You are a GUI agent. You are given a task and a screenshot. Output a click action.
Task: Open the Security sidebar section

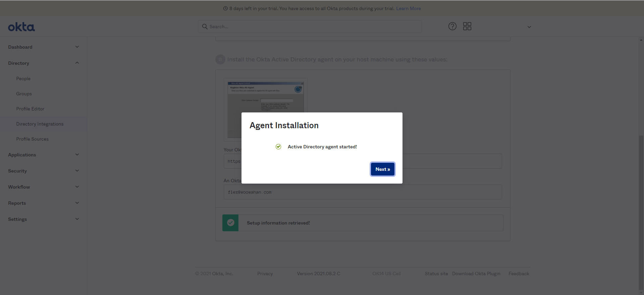[x=17, y=171]
